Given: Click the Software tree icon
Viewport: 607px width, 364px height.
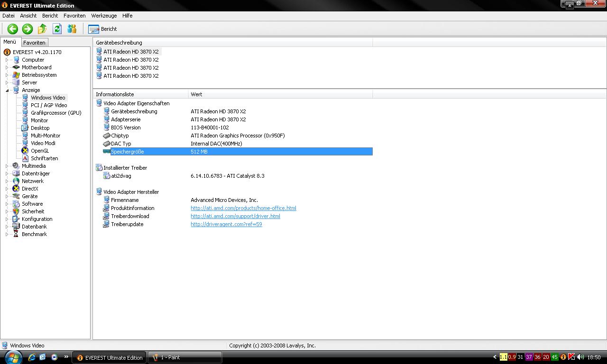Looking at the screenshot, I should (16, 204).
